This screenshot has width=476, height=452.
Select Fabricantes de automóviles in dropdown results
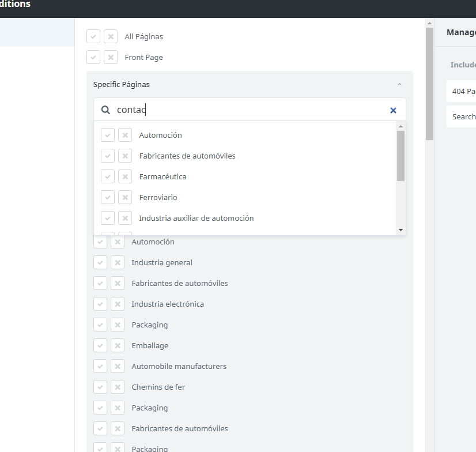point(187,156)
